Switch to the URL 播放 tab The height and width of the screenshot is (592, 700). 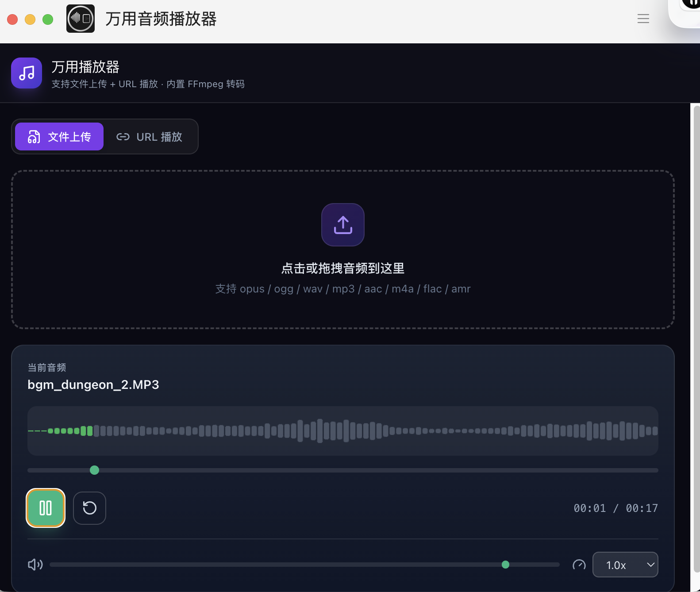(x=150, y=137)
